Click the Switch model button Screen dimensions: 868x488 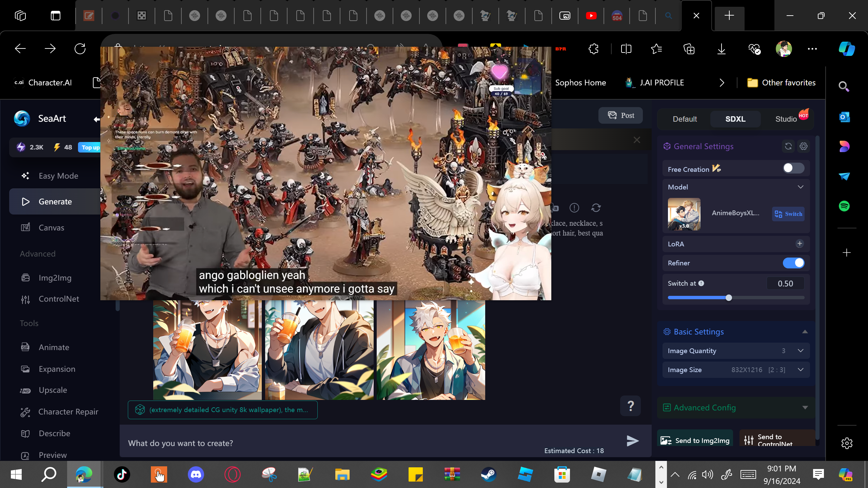(x=788, y=214)
